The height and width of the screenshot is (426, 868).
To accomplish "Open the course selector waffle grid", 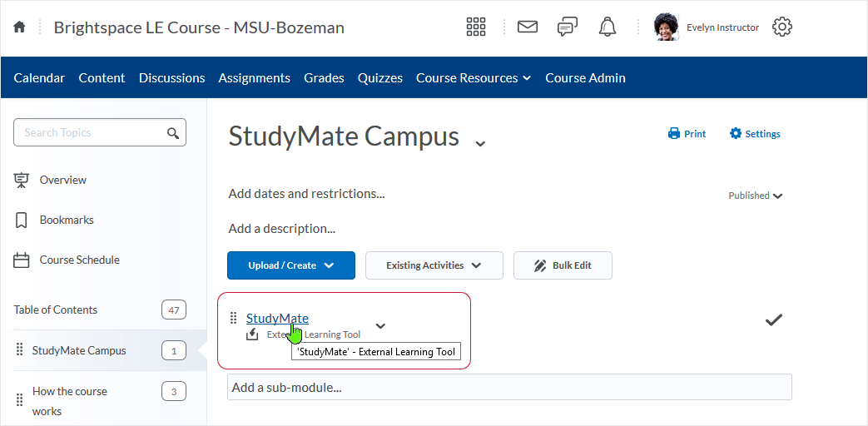I will point(475,27).
